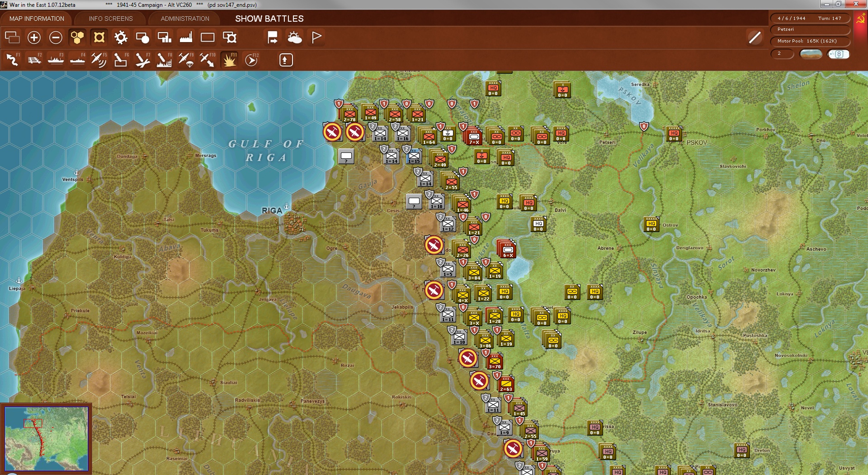The image size is (868, 475).
Task: Zoom in the map with the plus icon
Action: tap(34, 38)
